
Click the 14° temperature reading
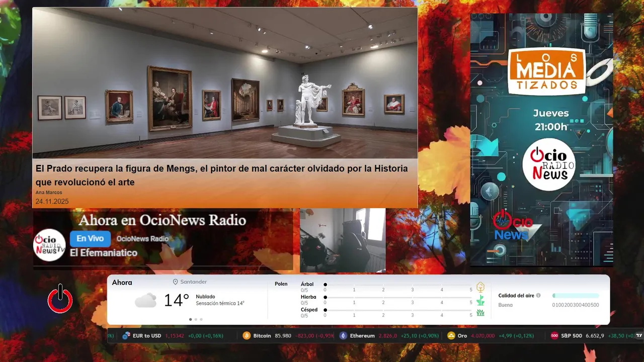tap(176, 301)
